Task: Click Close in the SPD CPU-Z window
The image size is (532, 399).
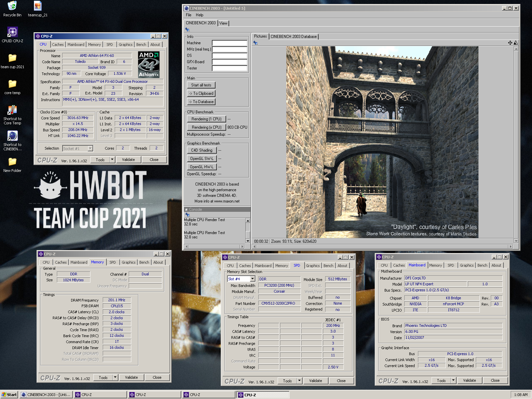Action: 341,381
